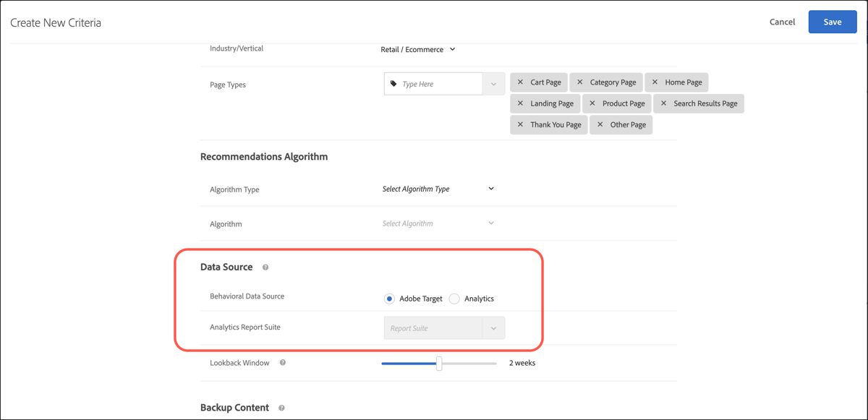Click the Data Source help icon
This screenshot has height=420, width=868.
click(265, 267)
